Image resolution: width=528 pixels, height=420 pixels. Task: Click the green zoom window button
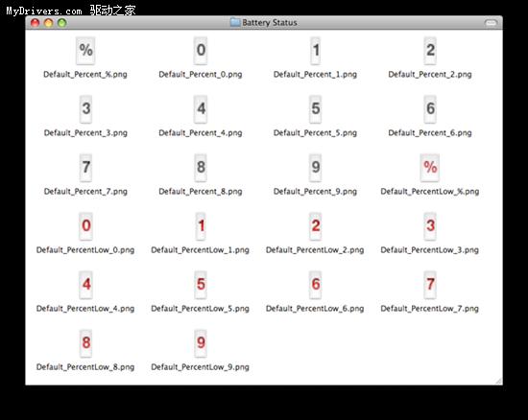tap(62, 23)
